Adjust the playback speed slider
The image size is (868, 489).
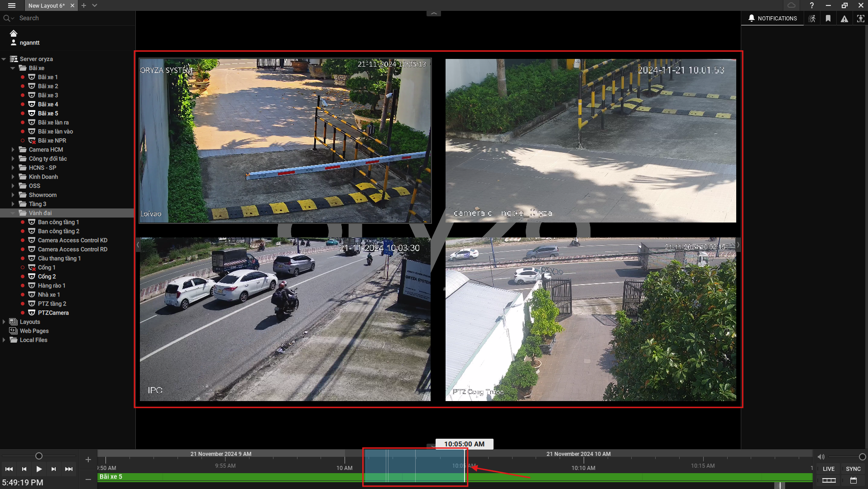(x=39, y=456)
